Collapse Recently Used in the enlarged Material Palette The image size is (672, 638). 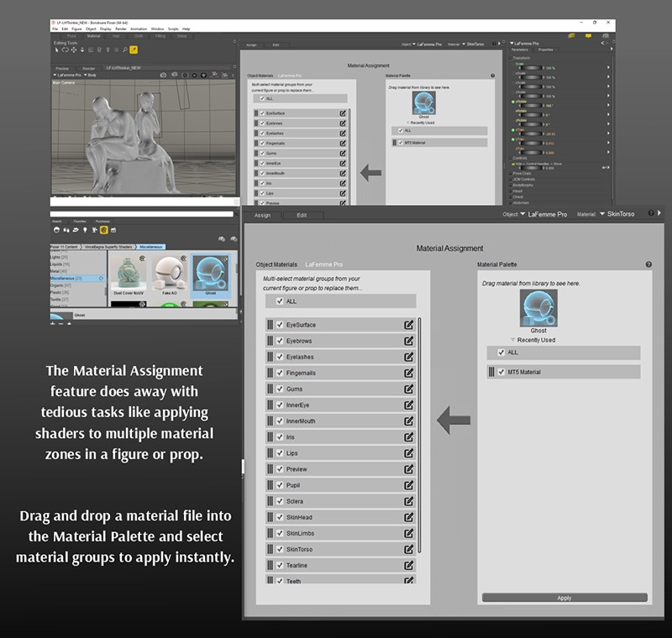coord(512,339)
